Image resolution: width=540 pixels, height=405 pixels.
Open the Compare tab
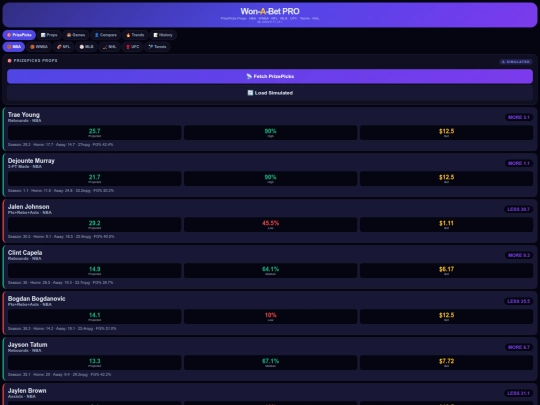[x=106, y=35]
